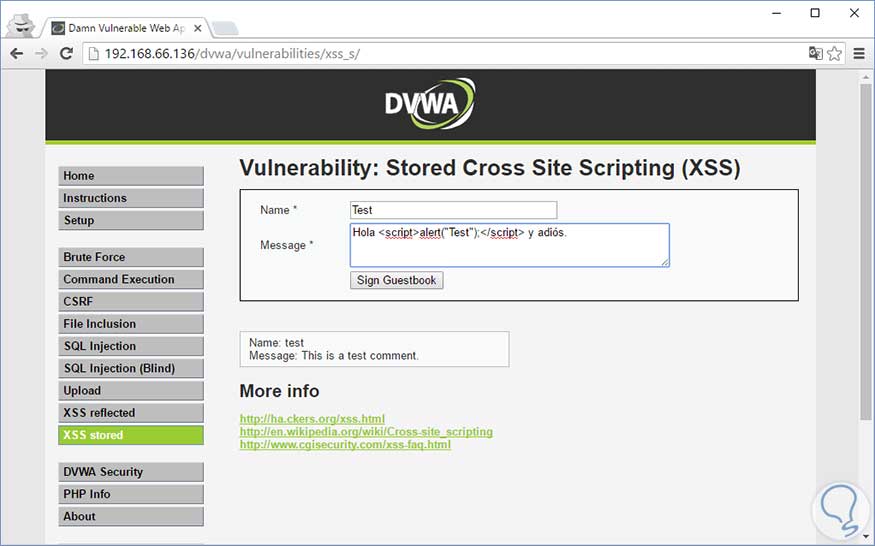Submit with Sign Guestbook button
The height and width of the screenshot is (546, 875).
pos(397,280)
